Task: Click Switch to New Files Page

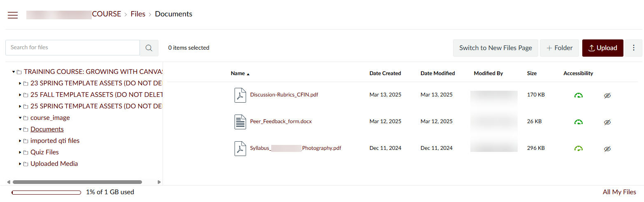Action: (495, 48)
